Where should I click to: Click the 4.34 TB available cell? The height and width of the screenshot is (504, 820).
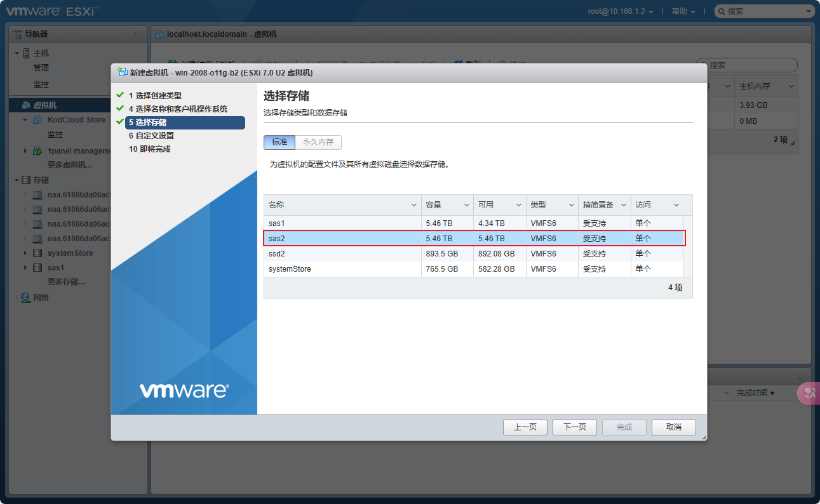[x=499, y=223]
